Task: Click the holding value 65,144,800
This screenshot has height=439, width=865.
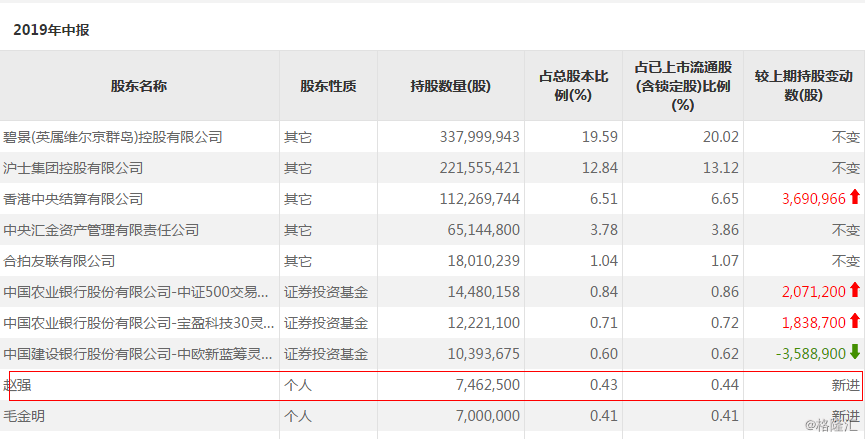Action: 483,229
